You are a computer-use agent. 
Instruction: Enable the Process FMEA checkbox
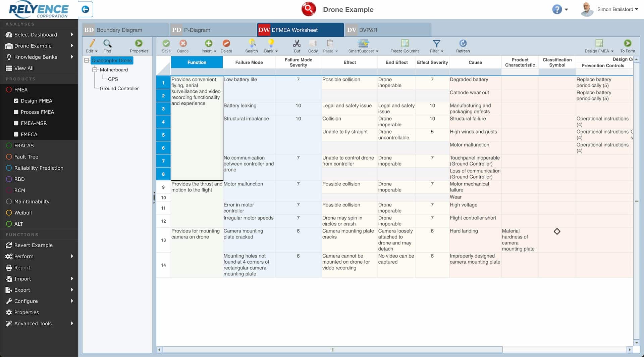[x=16, y=112]
